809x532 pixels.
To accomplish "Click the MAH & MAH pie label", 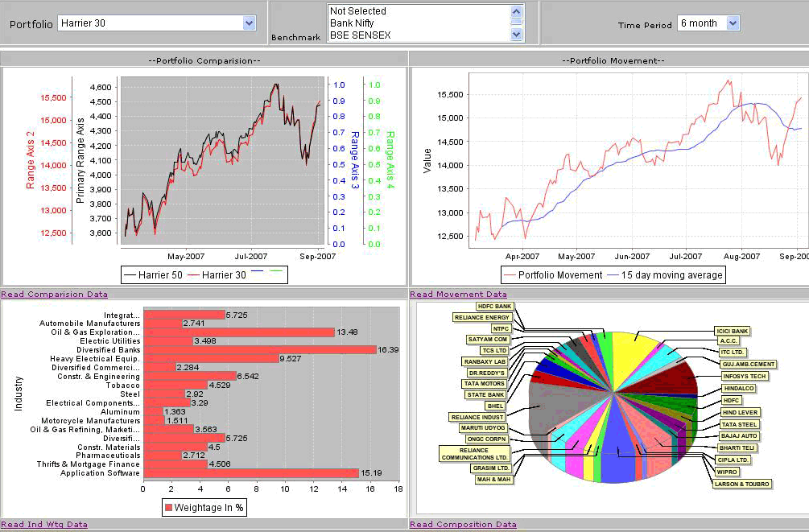I will click(x=493, y=480).
